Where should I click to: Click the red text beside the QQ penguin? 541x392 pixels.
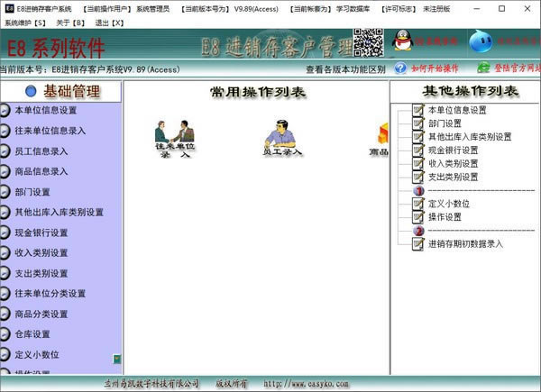pos(436,41)
